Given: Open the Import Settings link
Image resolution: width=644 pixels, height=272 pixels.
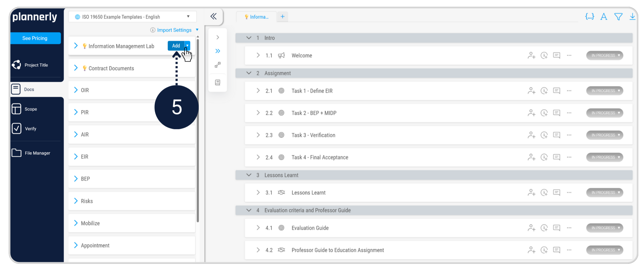Looking at the screenshot, I should [x=174, y=30].
